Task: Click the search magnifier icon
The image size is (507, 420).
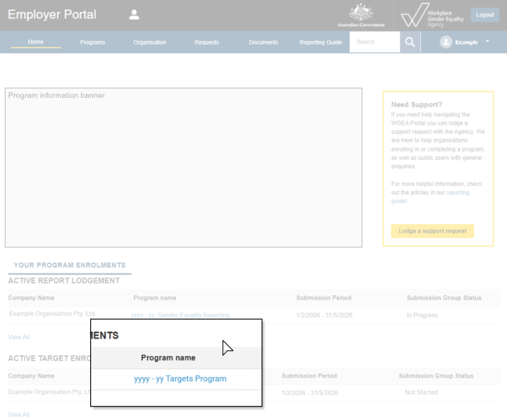Action: tap(410, 42)
